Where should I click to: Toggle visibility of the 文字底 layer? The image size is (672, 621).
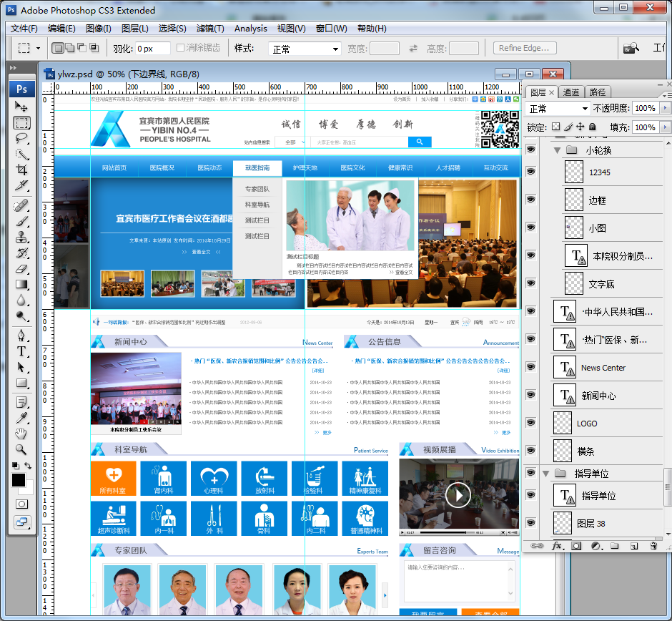point(531,283)
